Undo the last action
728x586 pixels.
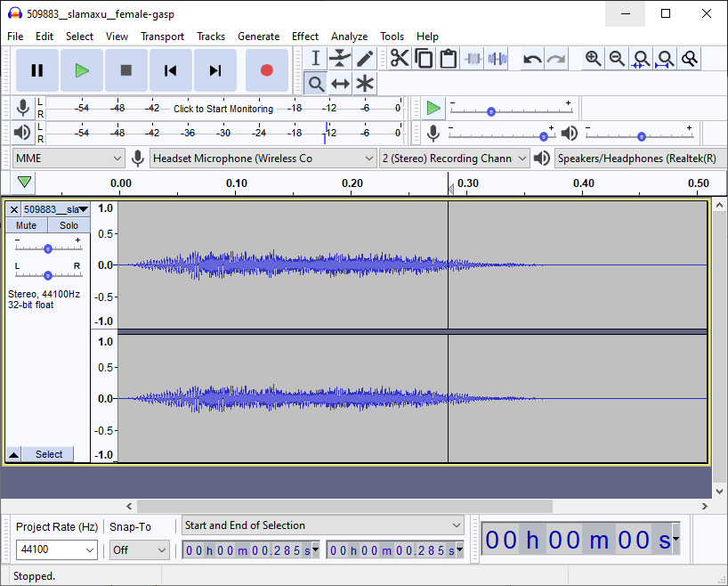click(532, 59)
